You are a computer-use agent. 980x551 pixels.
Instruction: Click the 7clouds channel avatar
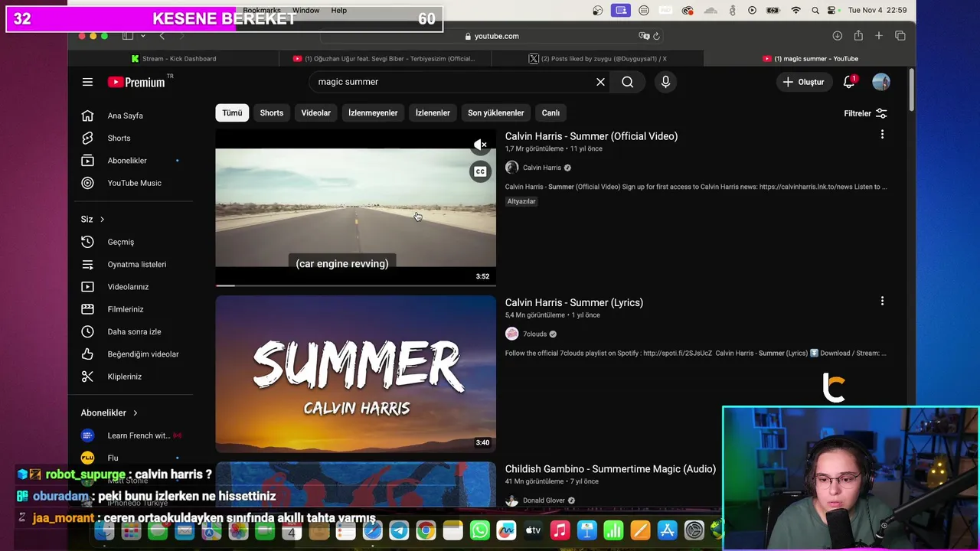click(x=512, y=334)
